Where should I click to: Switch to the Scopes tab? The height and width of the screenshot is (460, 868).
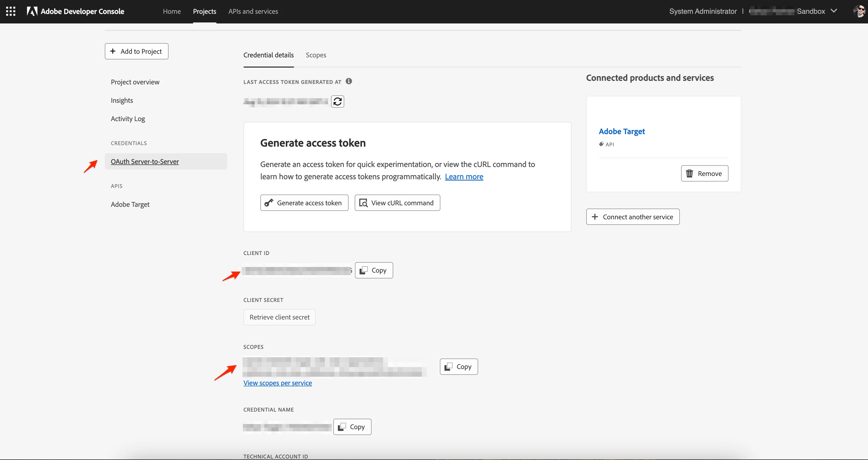click(x=316, y=55)
